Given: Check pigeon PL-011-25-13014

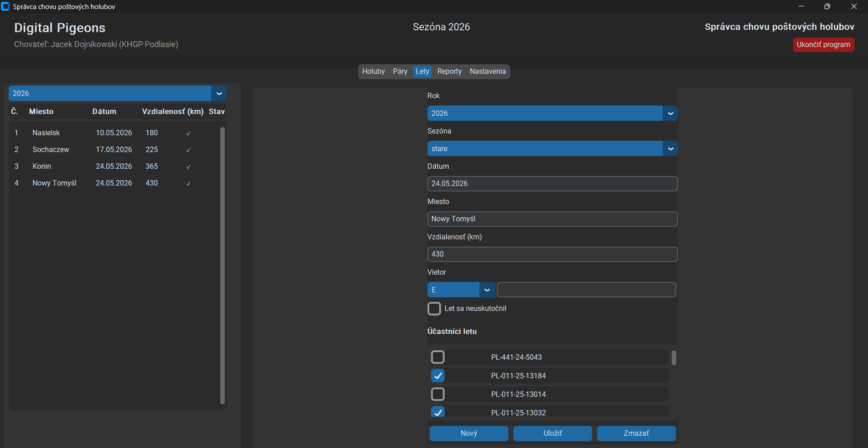Looking at the screenshot, I should click(438, 394).
